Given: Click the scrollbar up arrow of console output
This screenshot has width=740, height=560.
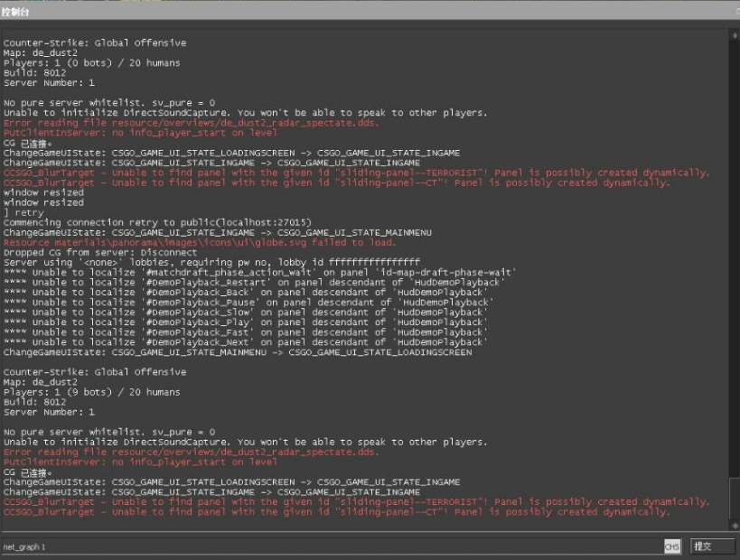Looking at the screenshot, I should pos(735,35).
